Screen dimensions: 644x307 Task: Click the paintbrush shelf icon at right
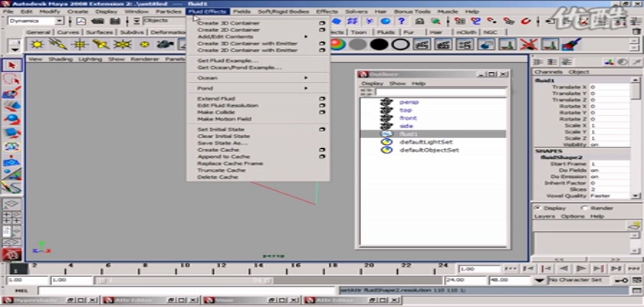[571, 44]
